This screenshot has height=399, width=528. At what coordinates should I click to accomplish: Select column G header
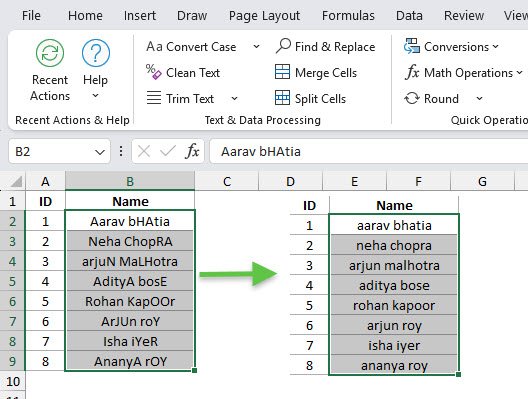pos(482,181)
